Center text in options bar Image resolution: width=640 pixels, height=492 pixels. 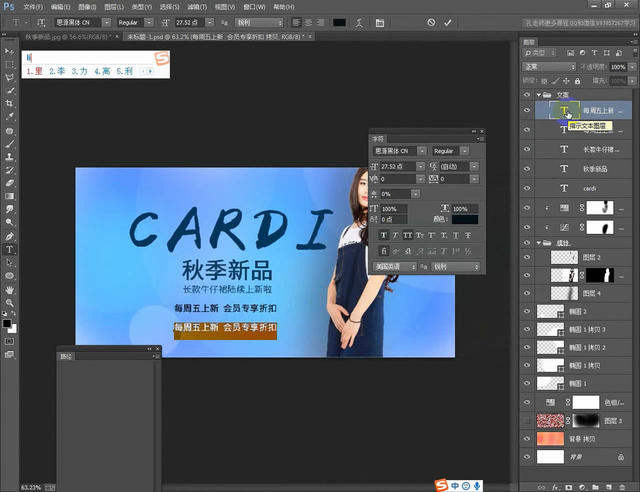pos(309,22)
